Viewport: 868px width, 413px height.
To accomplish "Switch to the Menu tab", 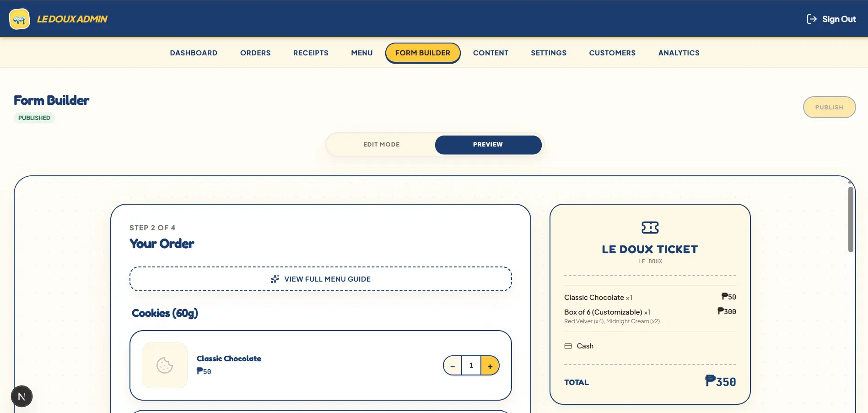I will (x=362, y=53).
